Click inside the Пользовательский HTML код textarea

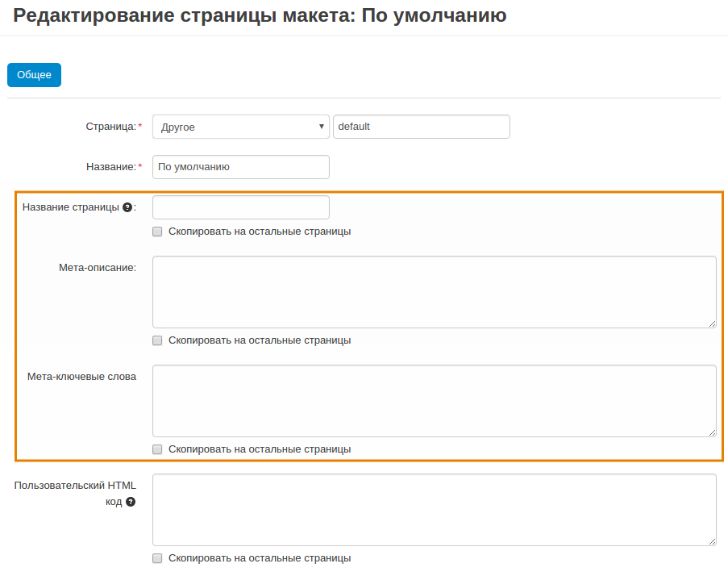click(x=435, y=510)
